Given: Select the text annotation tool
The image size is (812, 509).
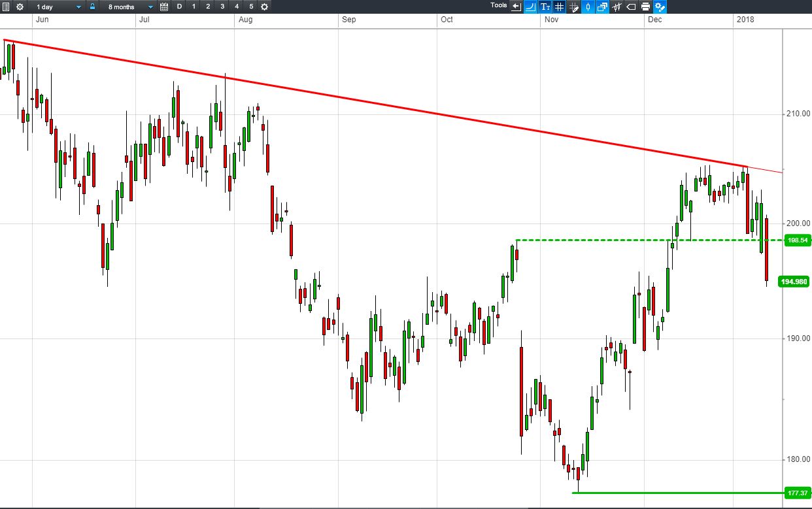Looking at the screenshot, I should (545, 7).
